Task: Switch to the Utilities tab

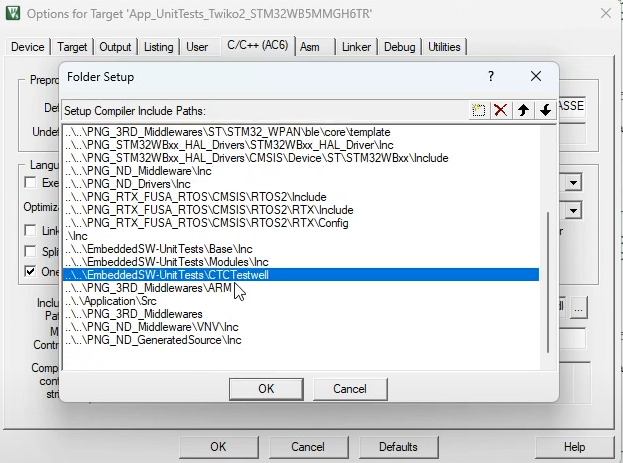Action: (x=444, y=47)
